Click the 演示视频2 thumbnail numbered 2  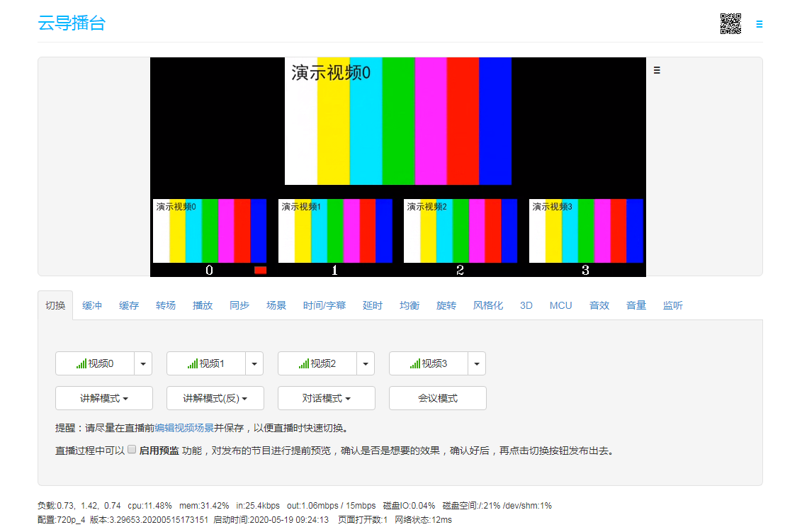(460, 231)
